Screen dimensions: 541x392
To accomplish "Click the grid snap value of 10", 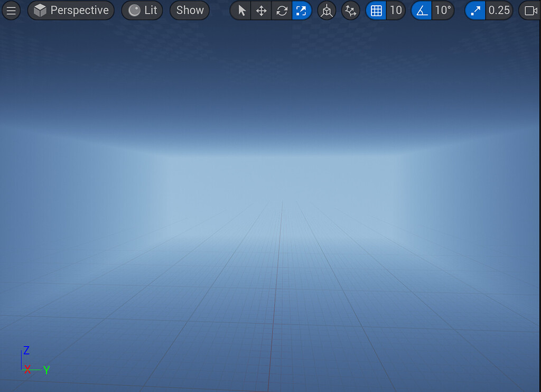I will click(395, 10).
